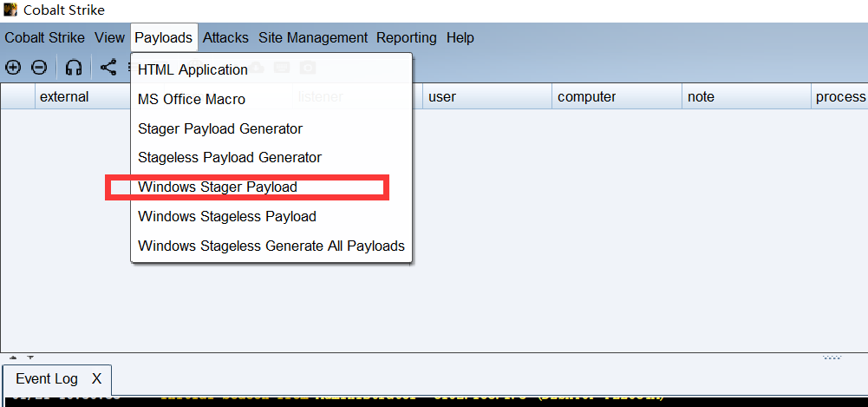868x407 pixels.
Task: Sort by the note column header
Action: pos(747,97)
